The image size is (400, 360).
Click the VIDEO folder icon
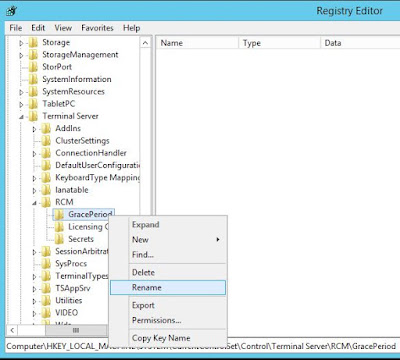[x=46, y=313]
